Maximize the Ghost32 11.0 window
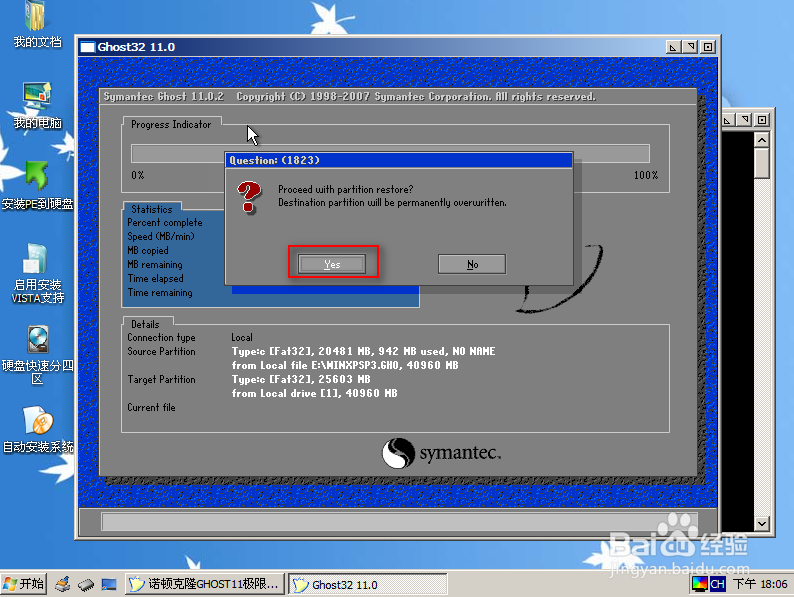This screenshot has width=794, height=597. [708, 47]
